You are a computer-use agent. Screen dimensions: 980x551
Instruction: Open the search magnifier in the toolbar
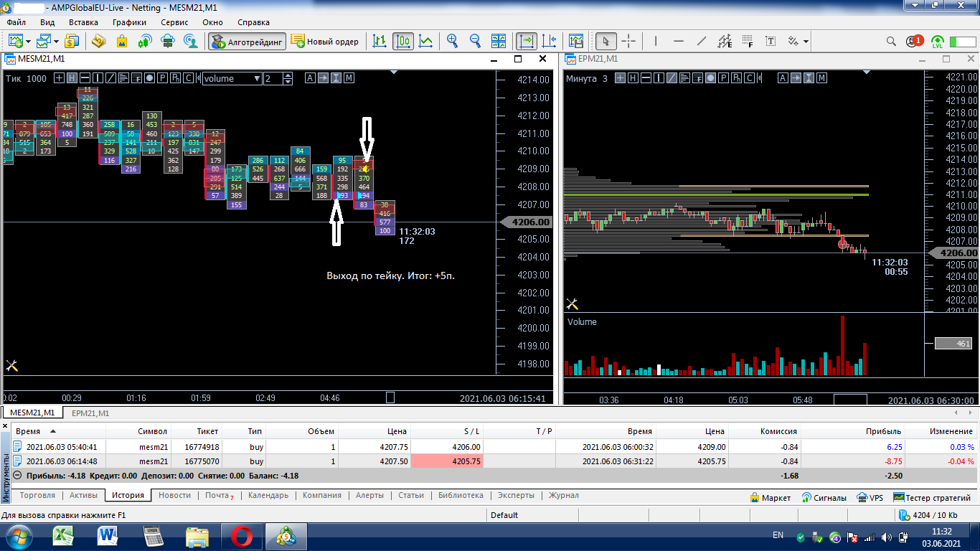click(891, 41)
